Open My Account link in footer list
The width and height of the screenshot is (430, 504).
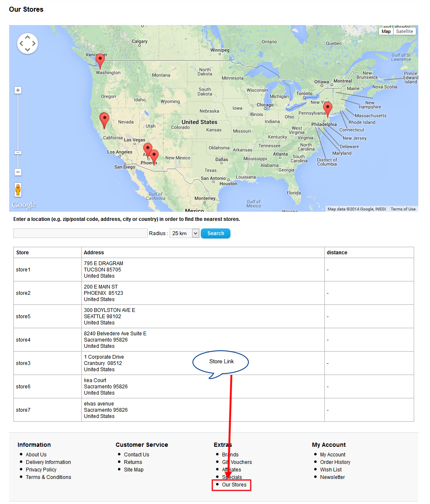pyautogui.click(x=333, y=455)
